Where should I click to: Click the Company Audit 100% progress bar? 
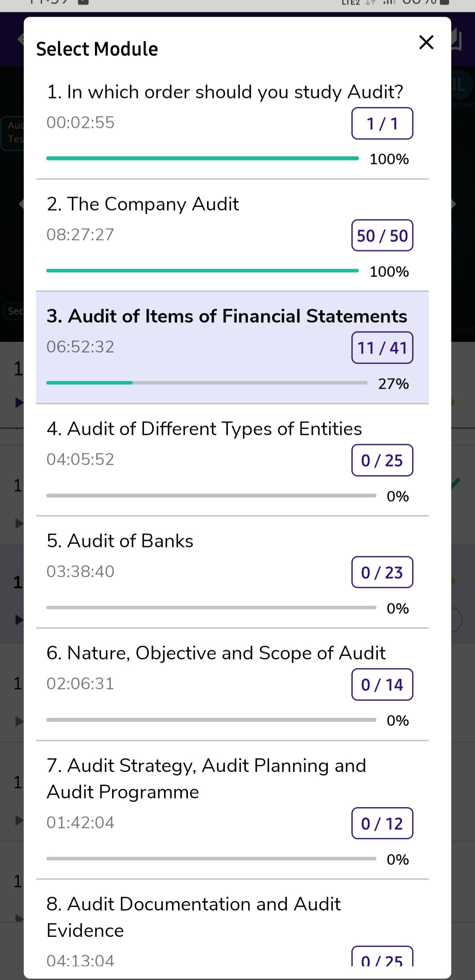(202, 271)
